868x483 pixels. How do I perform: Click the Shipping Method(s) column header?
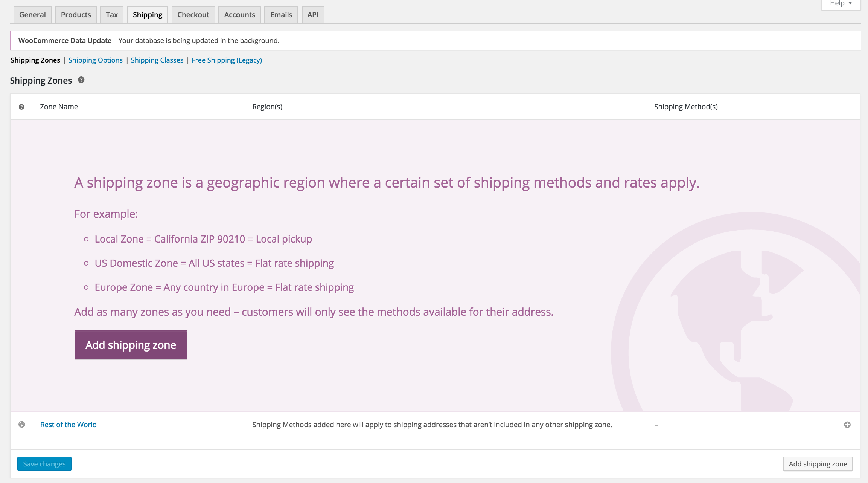coord(686,107)
